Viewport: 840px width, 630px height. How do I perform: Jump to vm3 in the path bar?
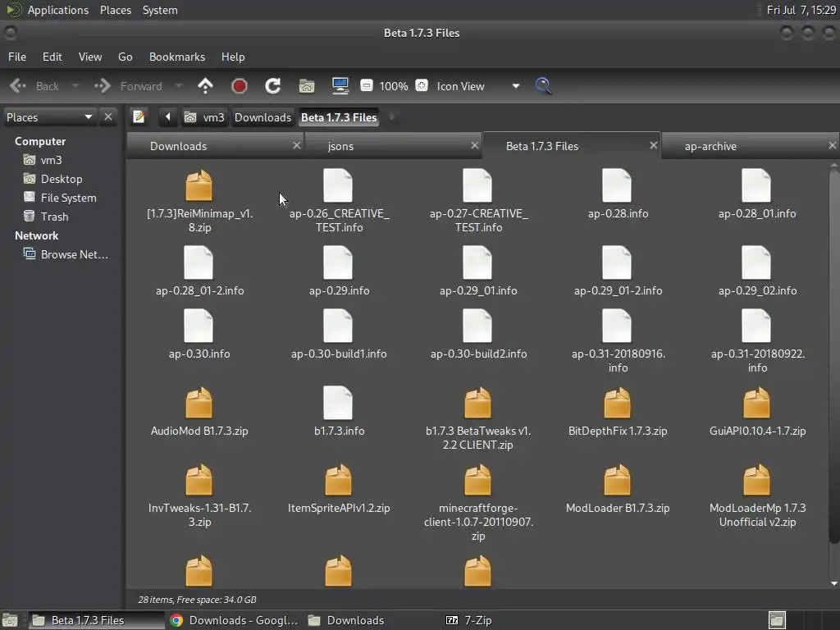coord(204,117)
